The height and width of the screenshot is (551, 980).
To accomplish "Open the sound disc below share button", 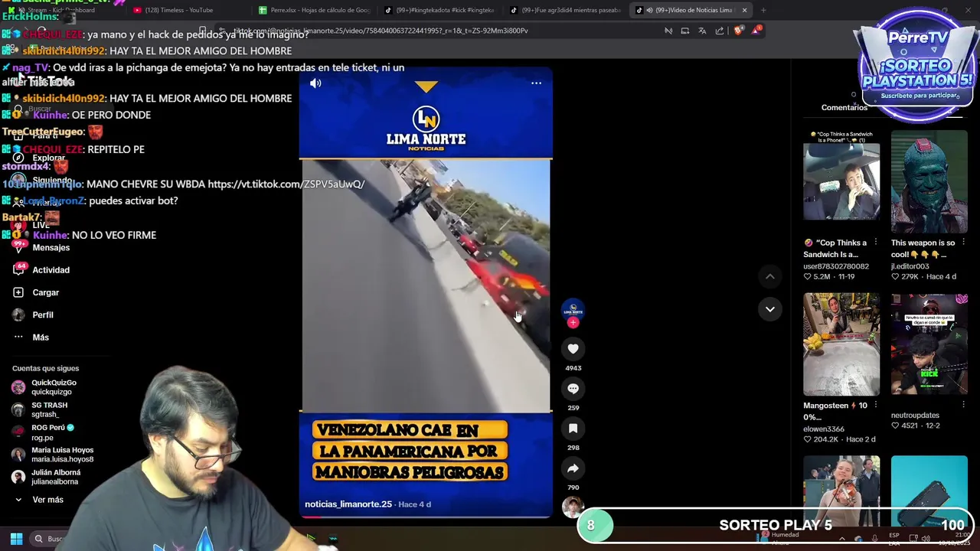I will pos(573,507).
